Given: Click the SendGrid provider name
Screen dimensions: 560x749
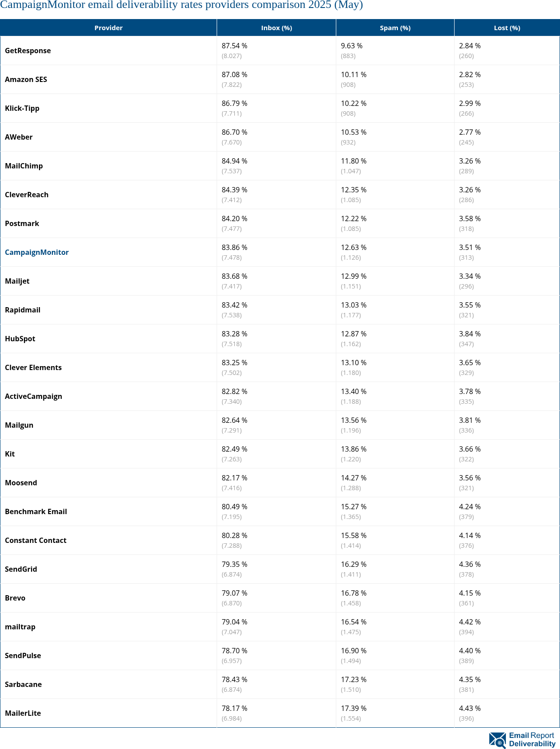Looking at the screenshot, I should [x=21, y=569].
